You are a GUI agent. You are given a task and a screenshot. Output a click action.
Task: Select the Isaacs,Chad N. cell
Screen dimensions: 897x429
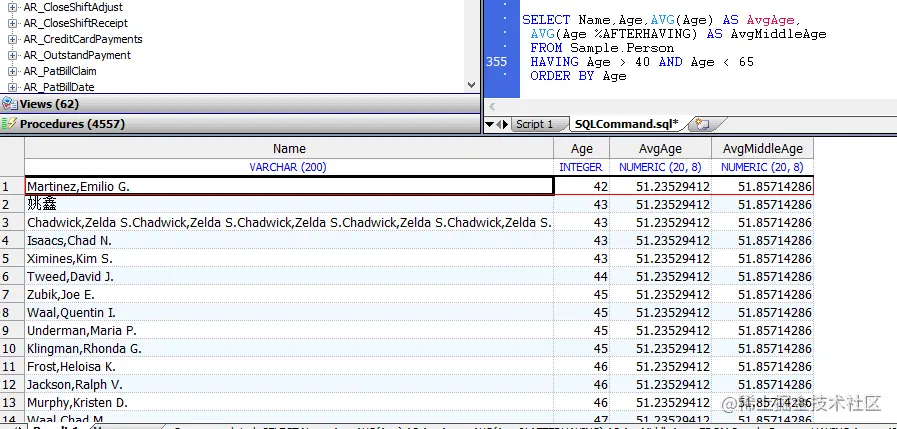pos(289,240)
